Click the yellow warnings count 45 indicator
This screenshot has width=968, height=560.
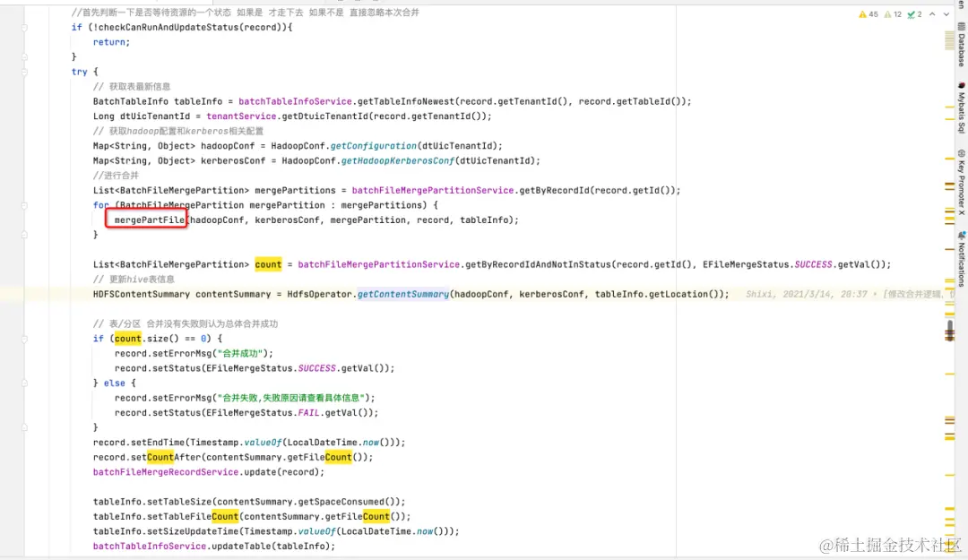pyautogui.click(x=868, y=14)
